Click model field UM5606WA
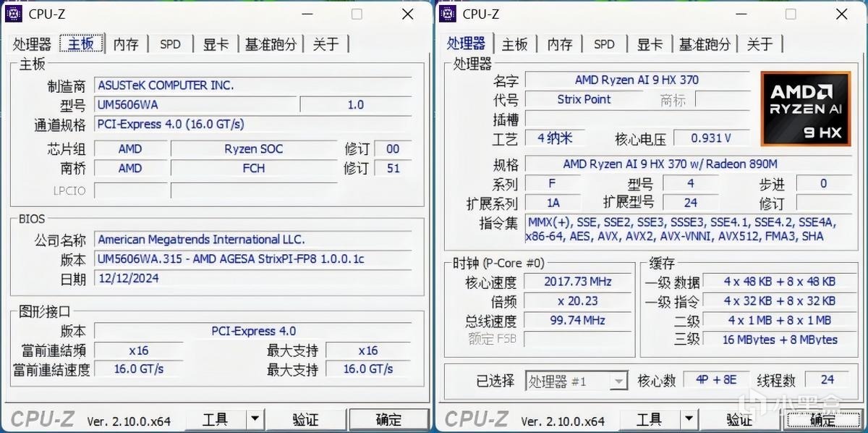Screen dimensions: 868x433 (x=194, y=105)
